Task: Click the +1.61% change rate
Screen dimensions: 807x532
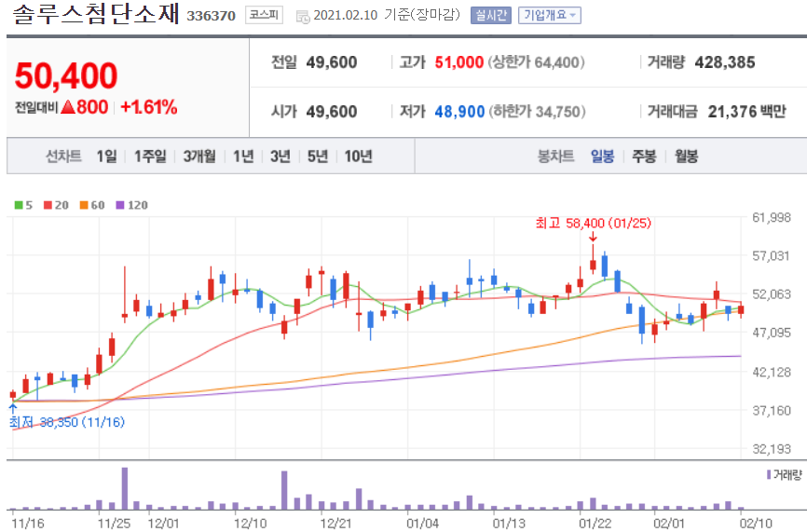Action: click(x=149, y=107)
